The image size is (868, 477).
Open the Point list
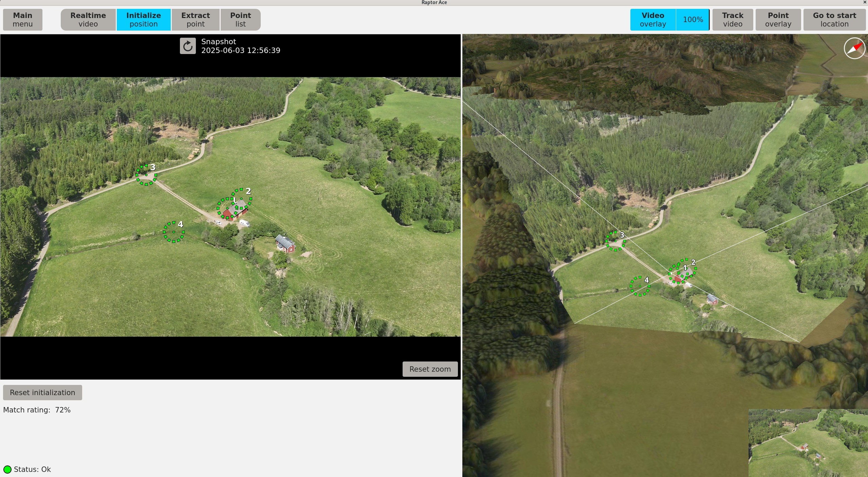click(240, 19)
